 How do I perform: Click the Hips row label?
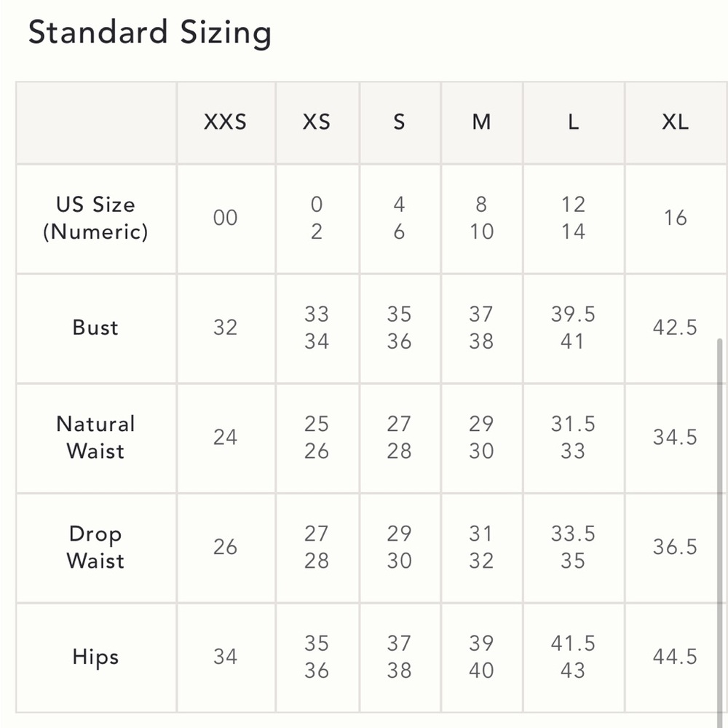pyautogui.click(x=95, y=657)
